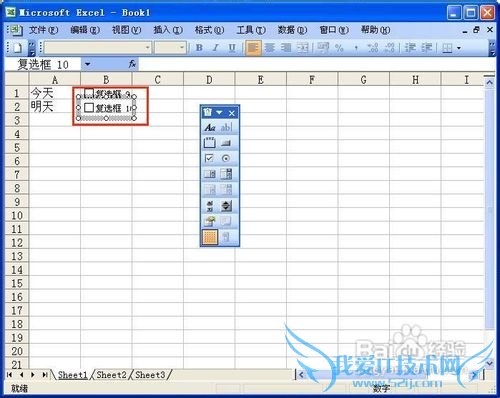Select Option Button tool in Forms toolbar
This screenshot has width=500, height=398.
(226, 158)
